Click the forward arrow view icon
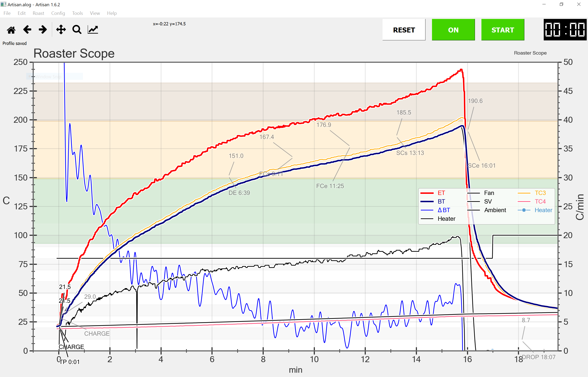The width and height of the screenshot is (588, 377). [x=43, y=30]
